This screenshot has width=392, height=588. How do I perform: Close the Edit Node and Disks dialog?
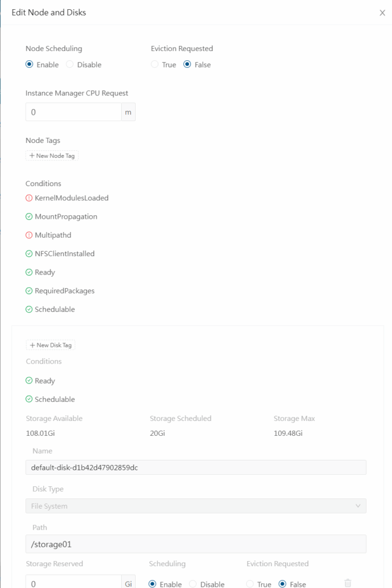pyautogui.click(x=382, y=13)
